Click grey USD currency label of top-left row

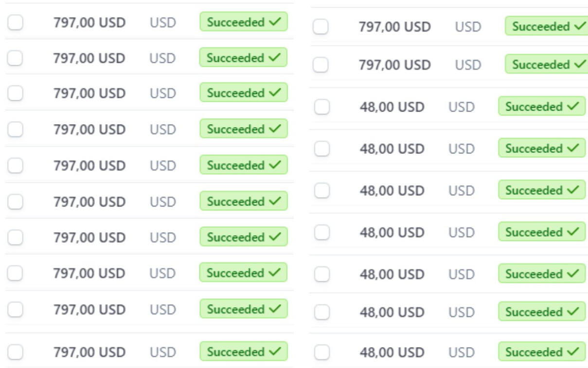click(x=163, y=22)
